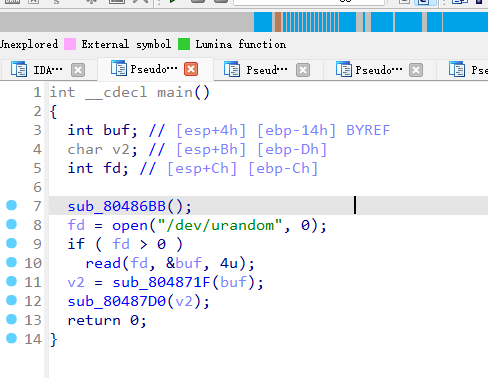Toggle breakpoint dot on line 8
This screenshot has width=488, height=378.
click(12, 224)
